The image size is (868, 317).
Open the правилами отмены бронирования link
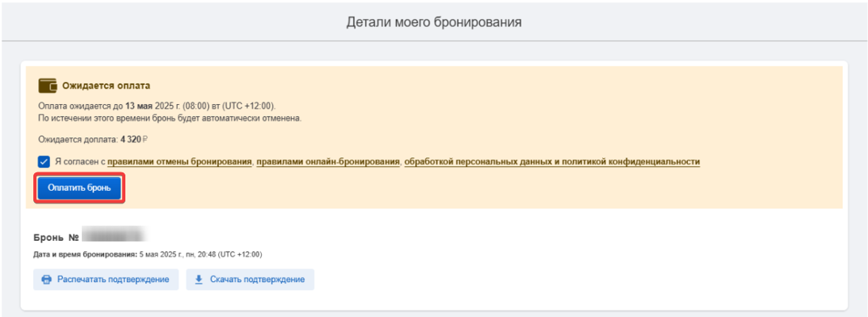pyautogui.click(x=180, y=162)
